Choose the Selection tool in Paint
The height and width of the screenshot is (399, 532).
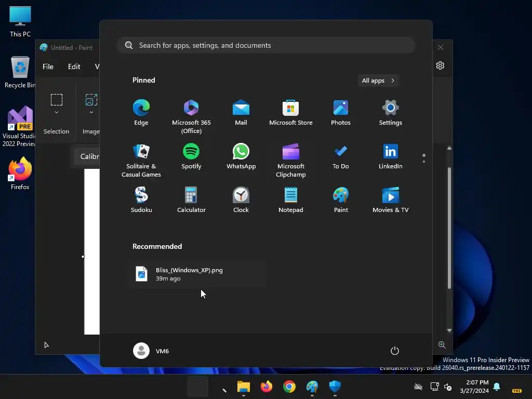point(56,100)
